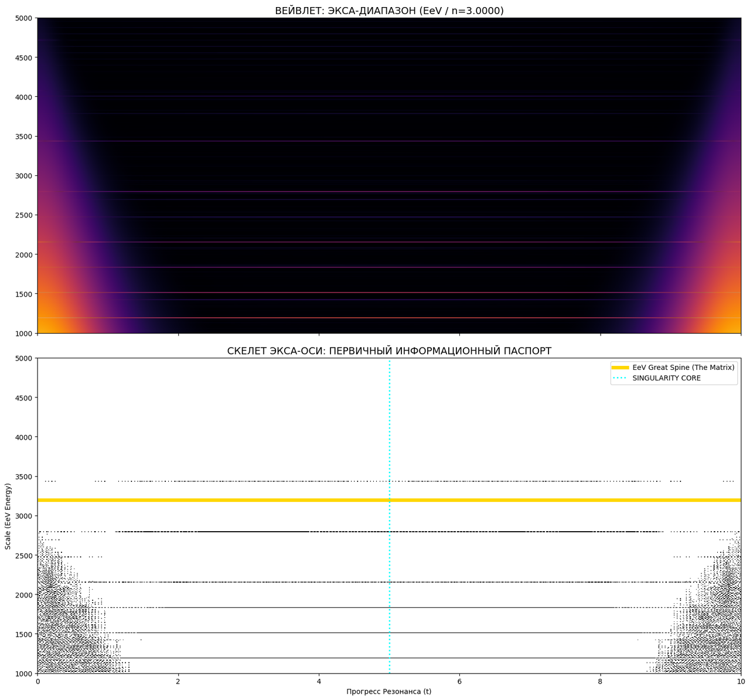Click the 4000 tick on the skeleton plot

(x=24, y=437)
